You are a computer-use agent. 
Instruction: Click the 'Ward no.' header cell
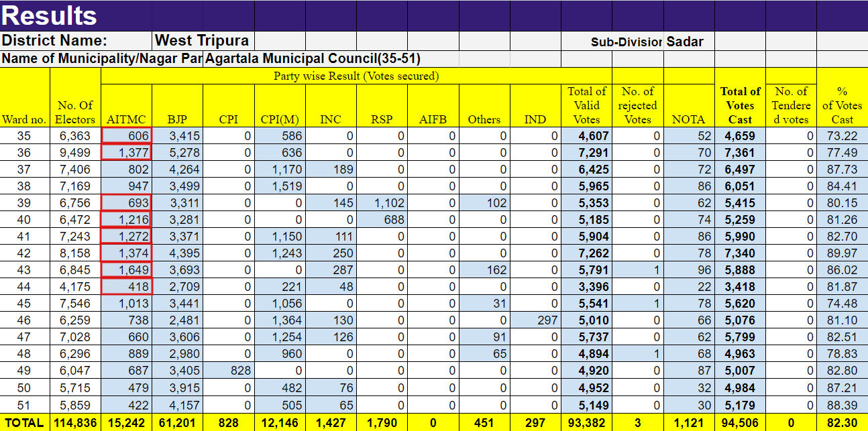coord(25,98)
